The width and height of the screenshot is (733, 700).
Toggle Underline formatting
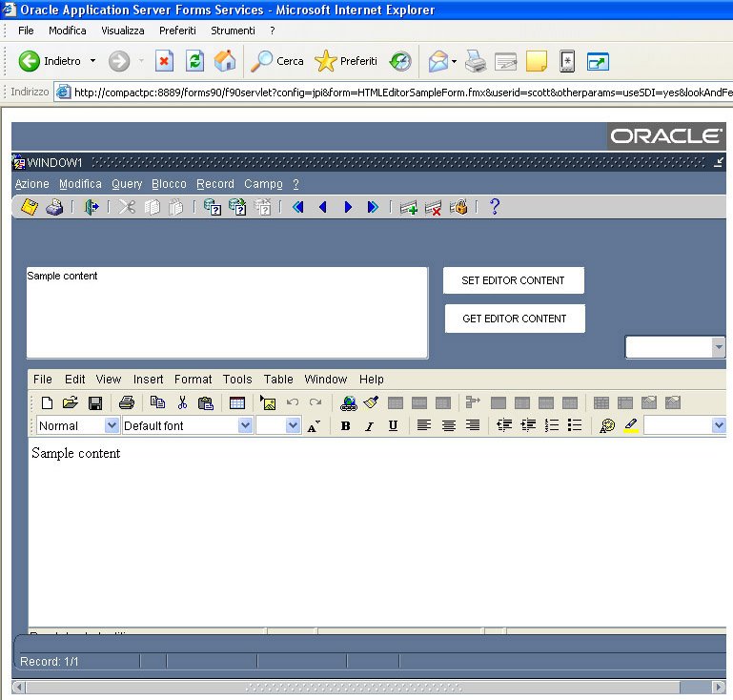click(x=393, y=425)
